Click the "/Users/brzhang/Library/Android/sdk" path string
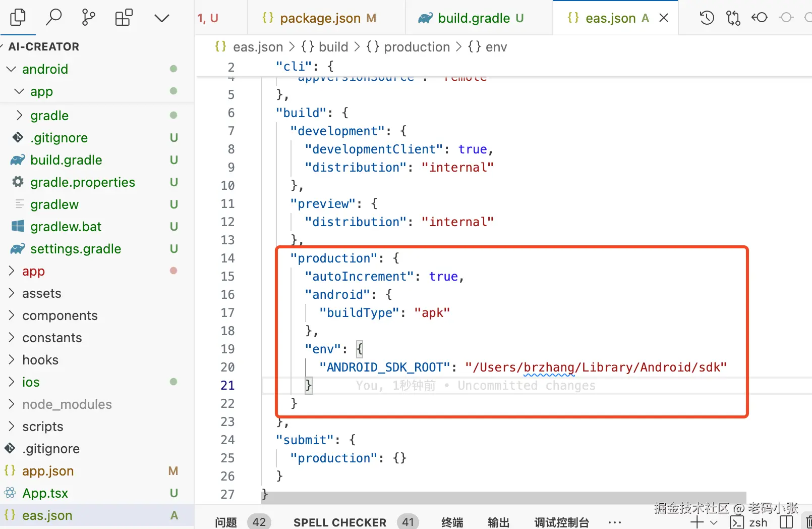The height and width of the screenshot is (529, 812). click(x=596, y=367)
